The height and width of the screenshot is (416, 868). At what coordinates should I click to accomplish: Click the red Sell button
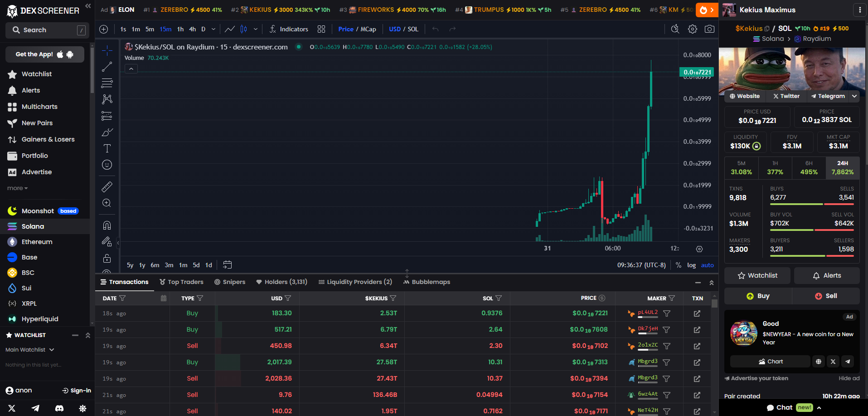(826, 296)
